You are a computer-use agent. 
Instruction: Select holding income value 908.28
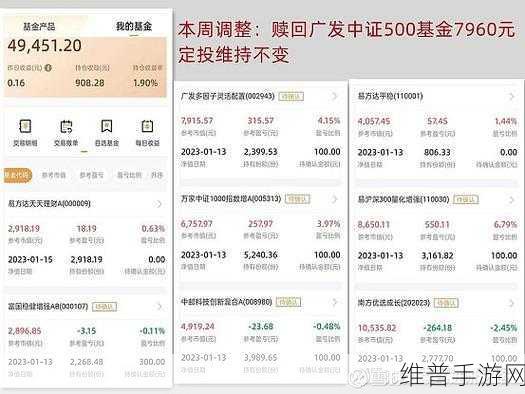90,83
